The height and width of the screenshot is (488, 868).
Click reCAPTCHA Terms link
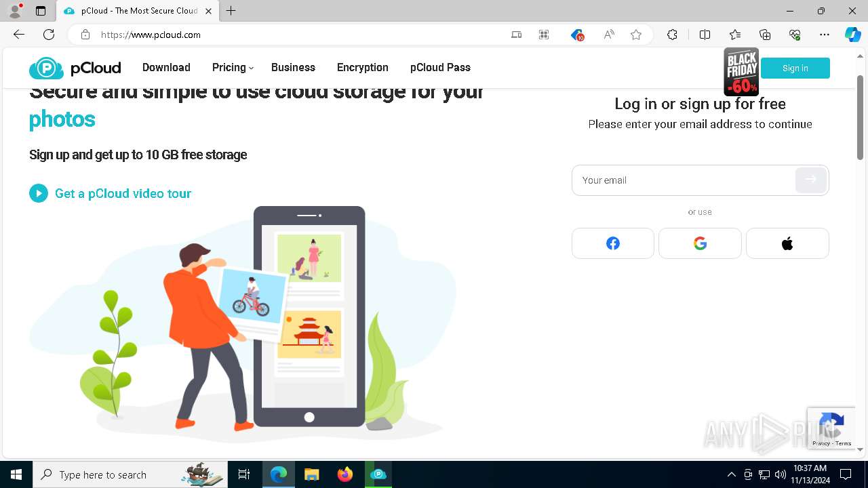click(844, 443)
